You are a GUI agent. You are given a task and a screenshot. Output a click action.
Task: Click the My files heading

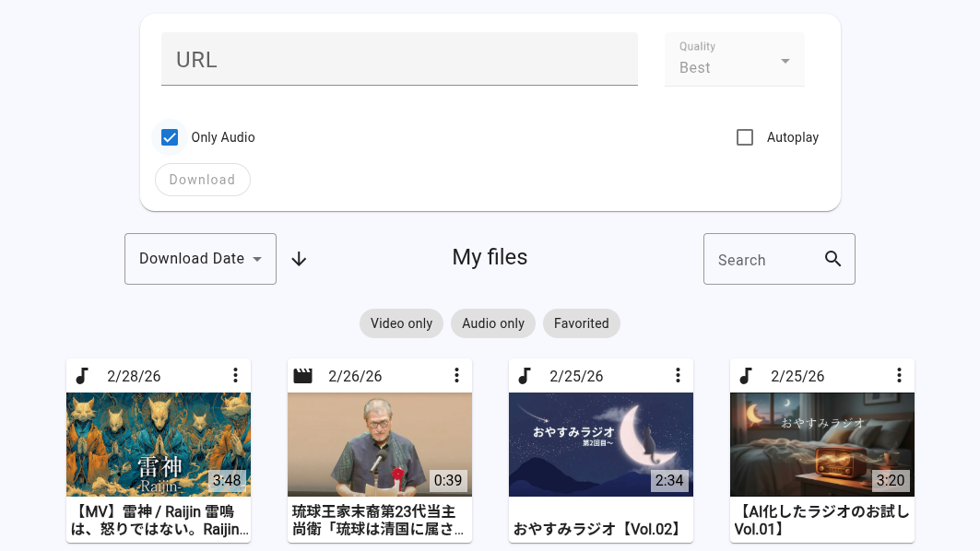click(490, 257)
